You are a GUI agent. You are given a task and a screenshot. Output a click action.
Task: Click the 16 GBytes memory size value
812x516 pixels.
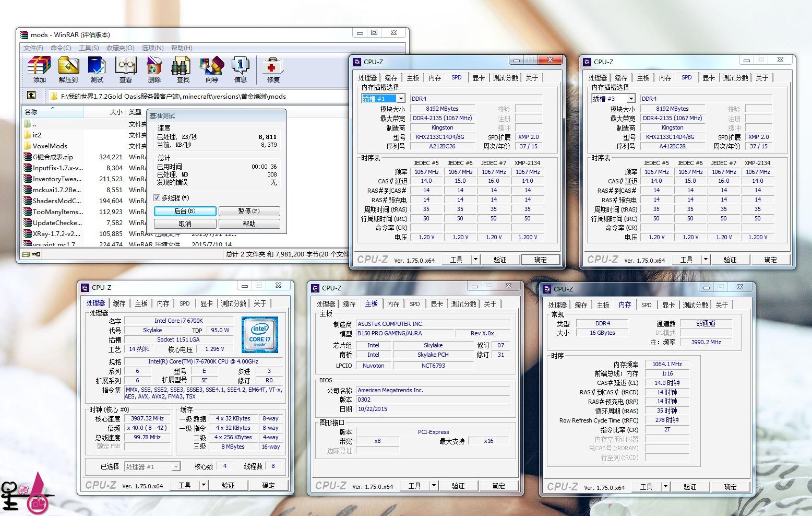click(x=602, y=333)
